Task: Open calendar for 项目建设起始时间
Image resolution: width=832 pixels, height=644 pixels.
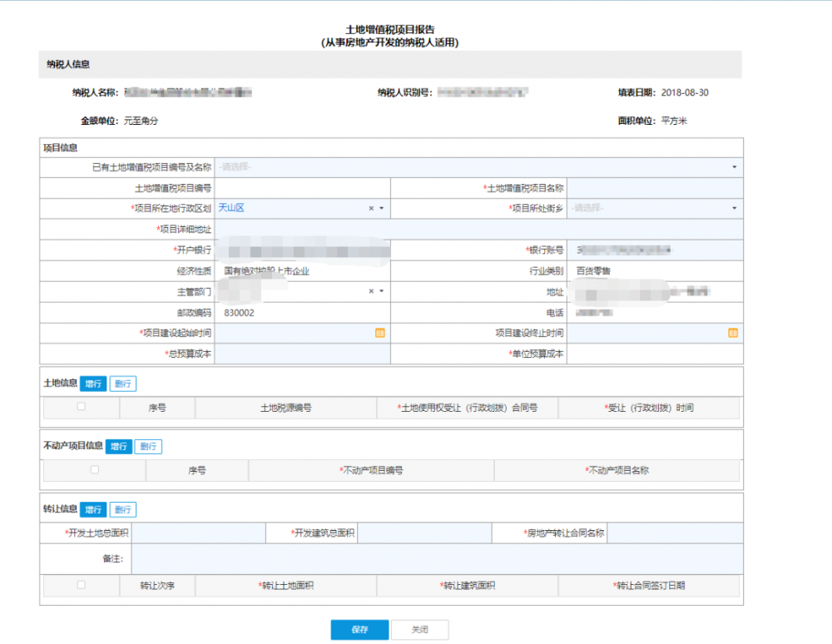Action: pyautogui.click(x=380, y=333)
